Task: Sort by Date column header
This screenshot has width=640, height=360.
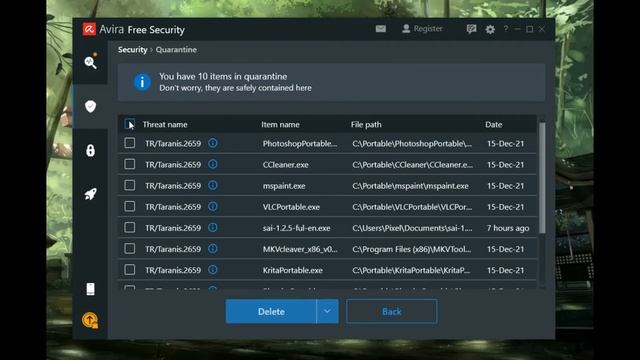Action: (493, 124)
